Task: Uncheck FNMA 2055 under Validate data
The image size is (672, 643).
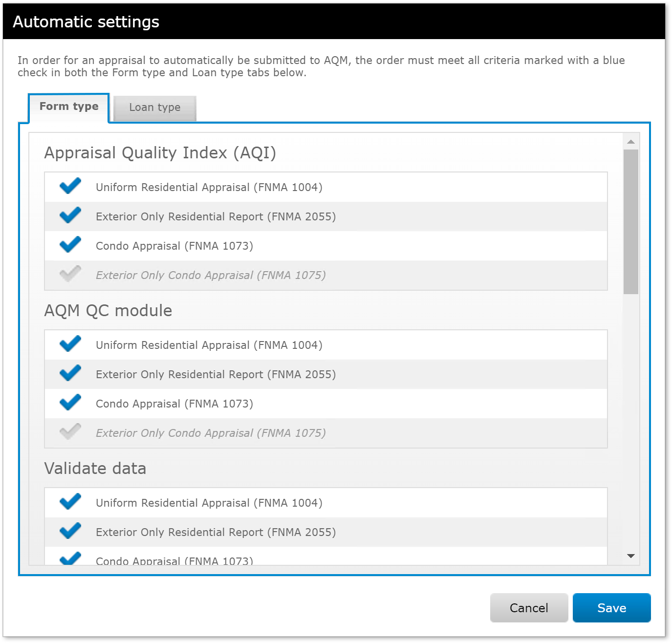Action: 70,531
